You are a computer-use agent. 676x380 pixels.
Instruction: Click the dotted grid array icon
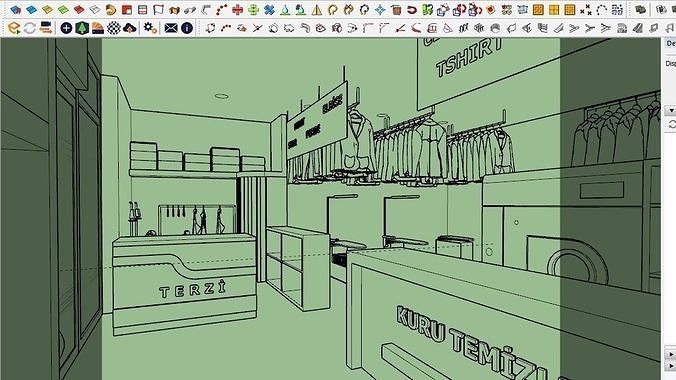(x=617, y=9)
